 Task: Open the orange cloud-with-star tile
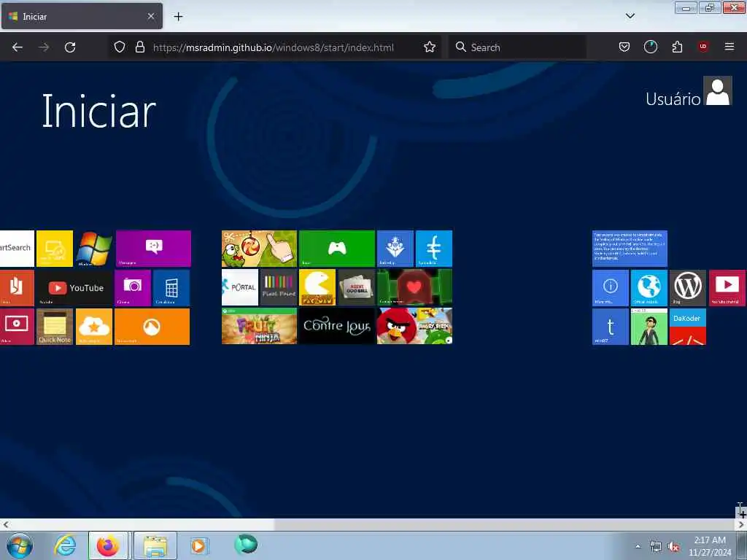click(x=94, y=327)
